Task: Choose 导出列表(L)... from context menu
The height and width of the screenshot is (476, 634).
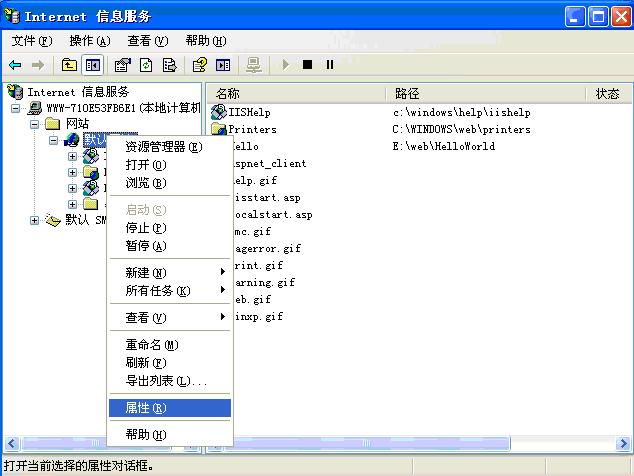Action: pyautogui.click(x=170, y=381)
